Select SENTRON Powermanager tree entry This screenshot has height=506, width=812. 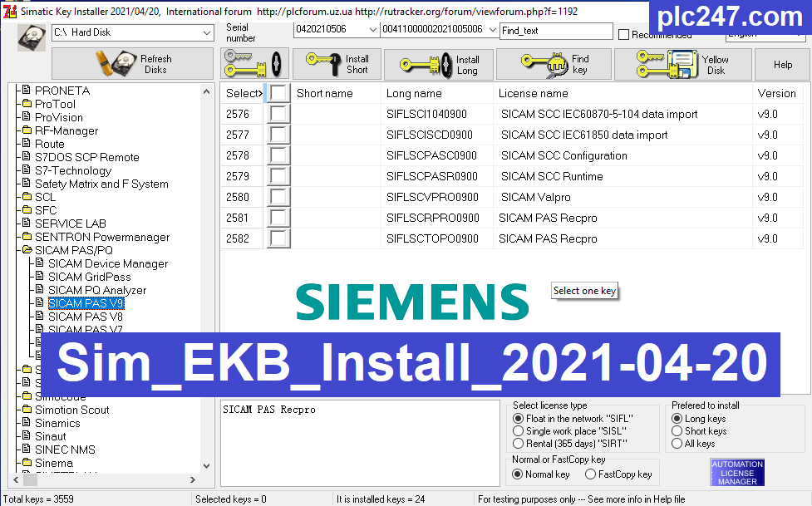pyautogui.click(x=101, y=237)
